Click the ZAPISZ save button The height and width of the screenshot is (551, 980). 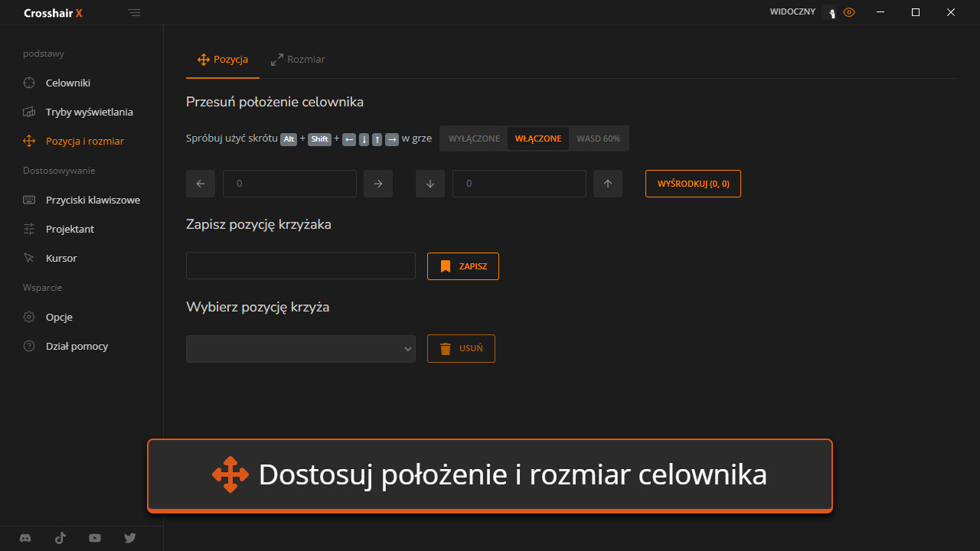pyautogui.click(x=463, y=266)
